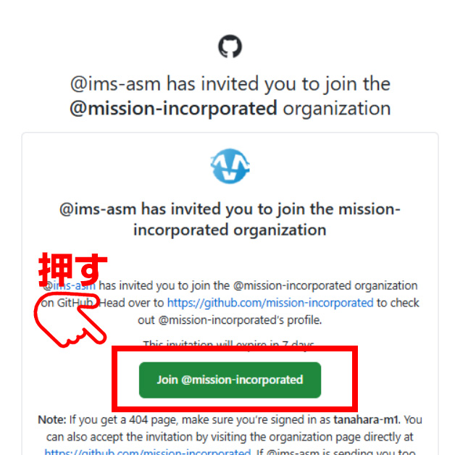Screen dimensions: 476x455
Task: Select the bold tanahara-m1 username
Action: coord(367,419)
